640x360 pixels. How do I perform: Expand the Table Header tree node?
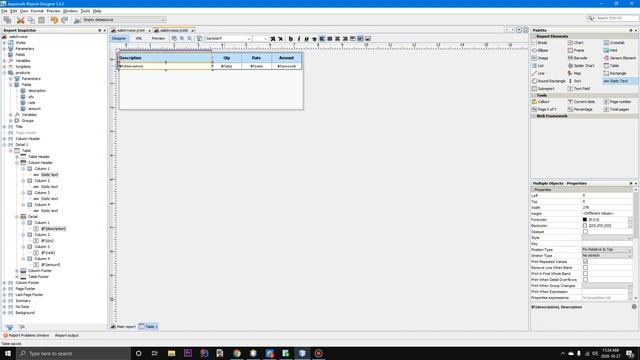pyautogui.click(x=17, y=157)
